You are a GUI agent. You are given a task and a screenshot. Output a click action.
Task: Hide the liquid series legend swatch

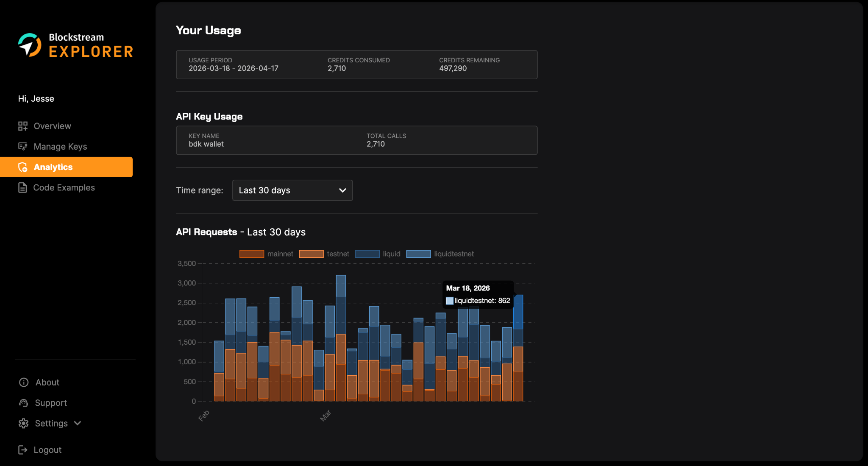(x=367, y=254)
